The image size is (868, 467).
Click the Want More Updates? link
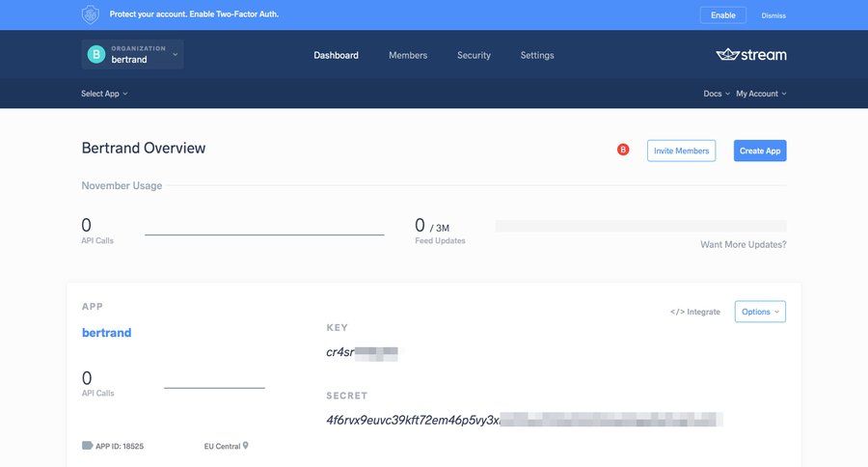pos(743,245)
